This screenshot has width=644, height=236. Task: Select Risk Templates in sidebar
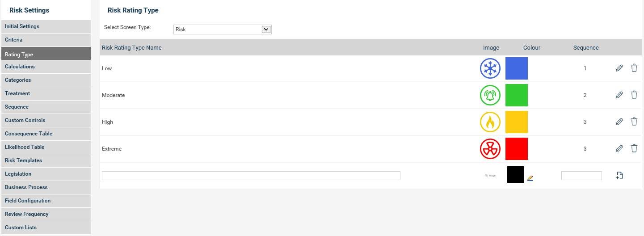click(46, 160)
